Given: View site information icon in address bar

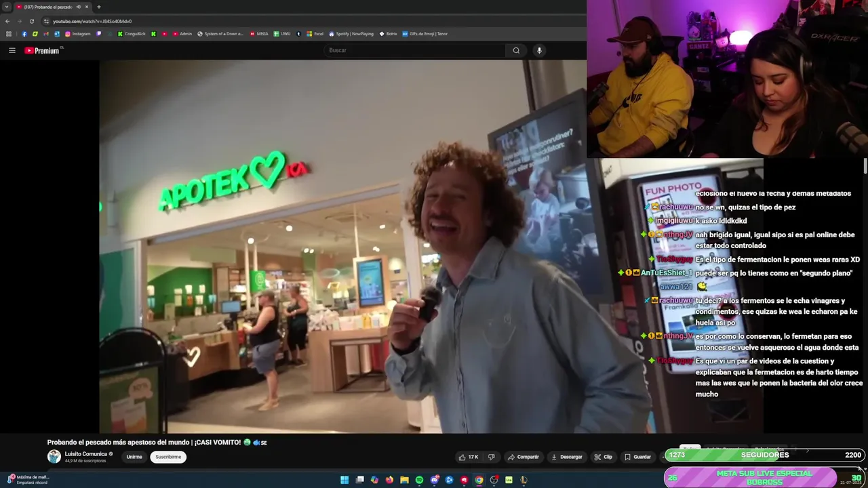Looking at the screenshot, I should (x=46, y=21).
